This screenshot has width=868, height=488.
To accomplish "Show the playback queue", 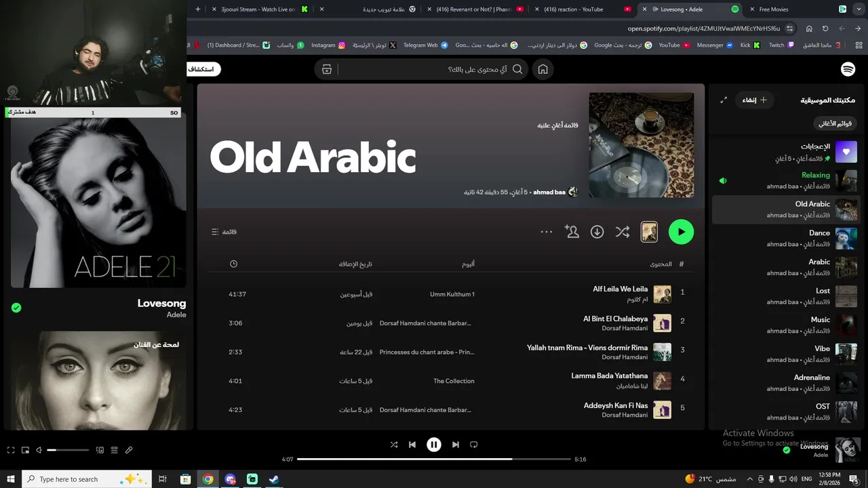I will 114,450.
